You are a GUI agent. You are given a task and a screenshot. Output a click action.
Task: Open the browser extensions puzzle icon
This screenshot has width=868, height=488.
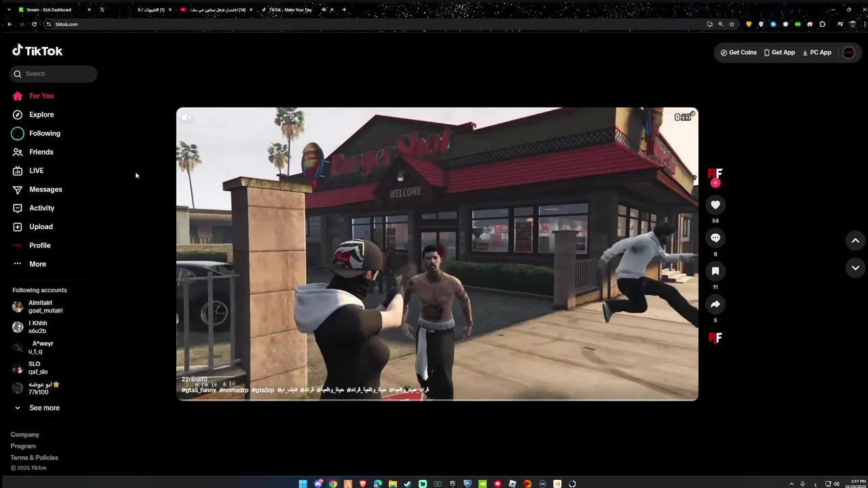click(x=823, y=24)
